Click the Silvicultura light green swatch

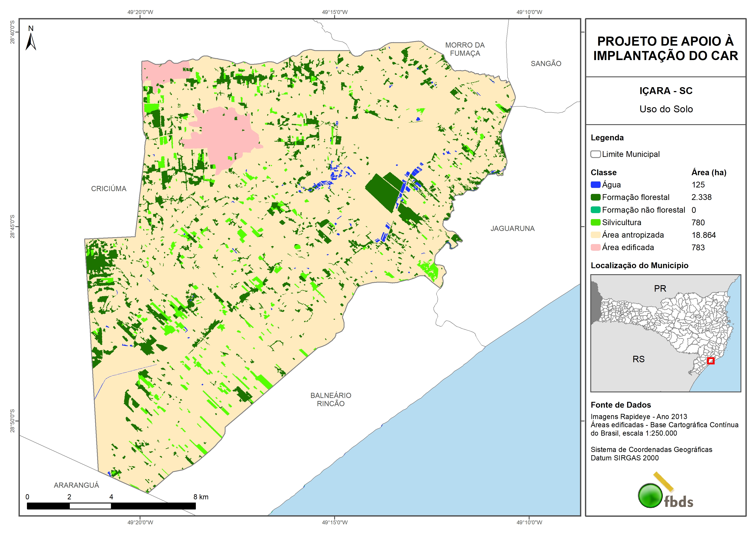(x=595, y=222)
